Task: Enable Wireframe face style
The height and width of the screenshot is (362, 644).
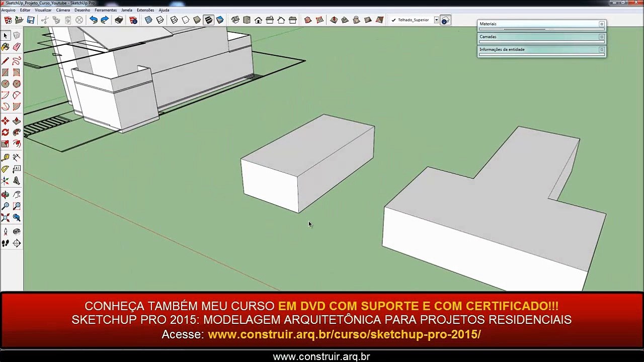Action: 174,20
